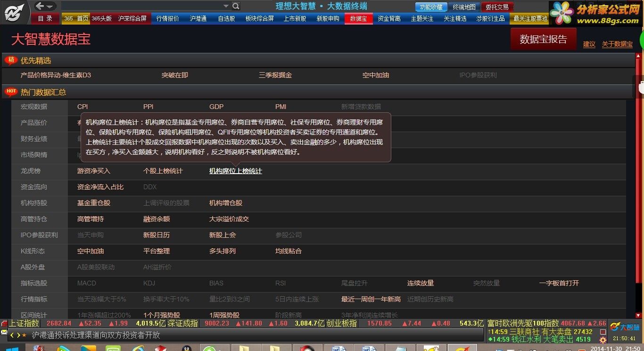
Task: Open 资金净流入占比 link
Action: 100,187
